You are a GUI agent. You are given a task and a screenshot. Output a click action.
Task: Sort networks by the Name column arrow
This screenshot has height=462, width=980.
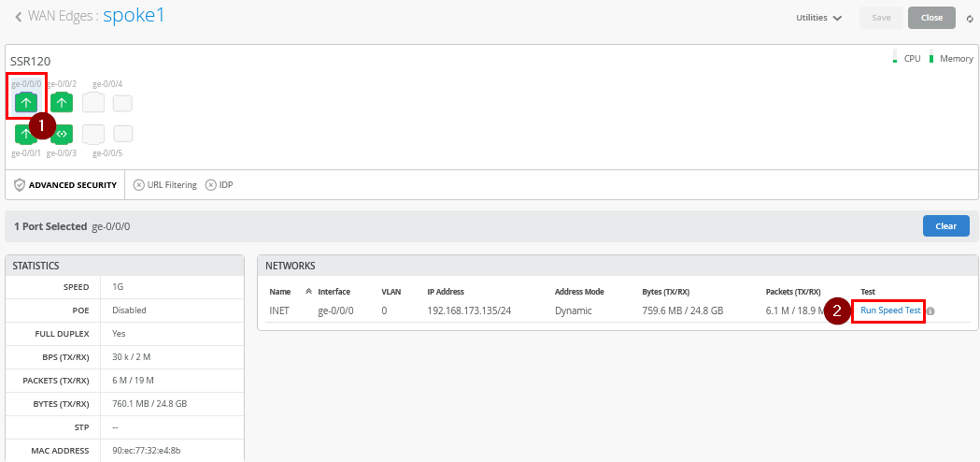308,292
